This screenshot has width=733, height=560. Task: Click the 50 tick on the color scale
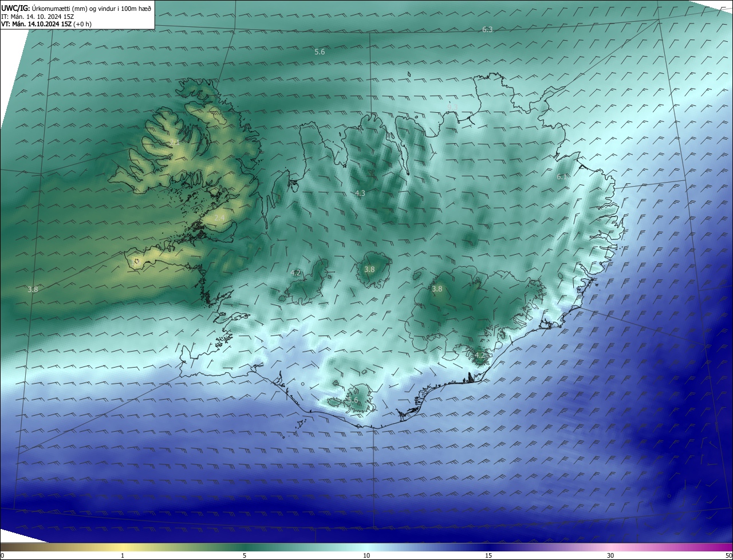728,555
